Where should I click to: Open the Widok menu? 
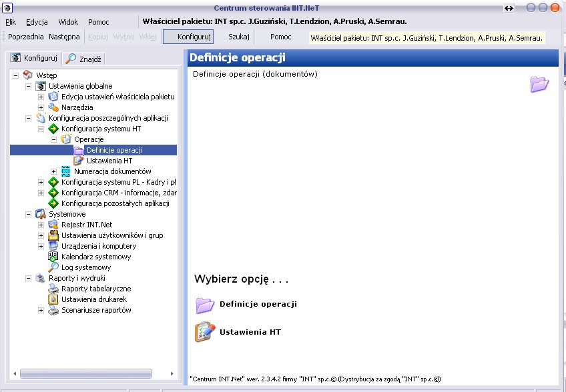point(68,22)
